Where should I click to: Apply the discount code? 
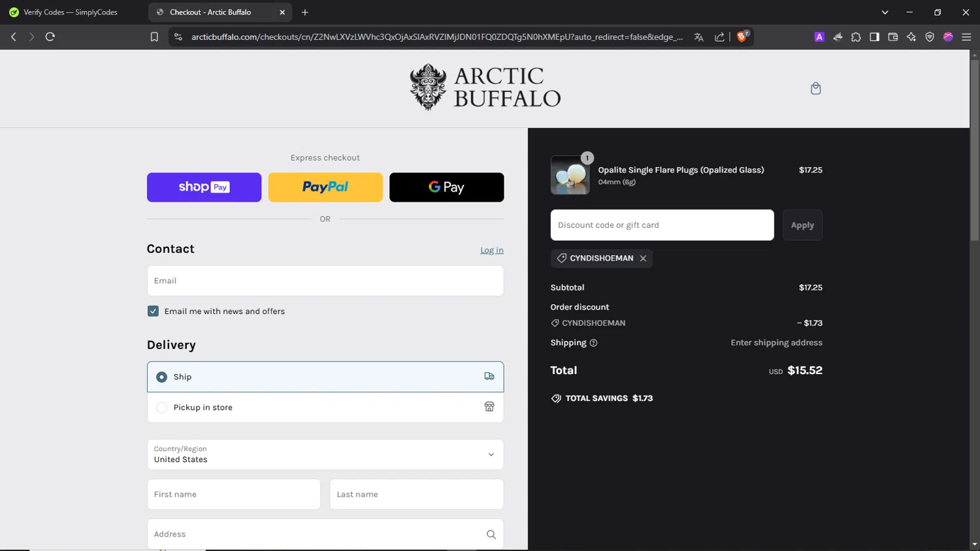pyautogui.click(x=802, y=225)
